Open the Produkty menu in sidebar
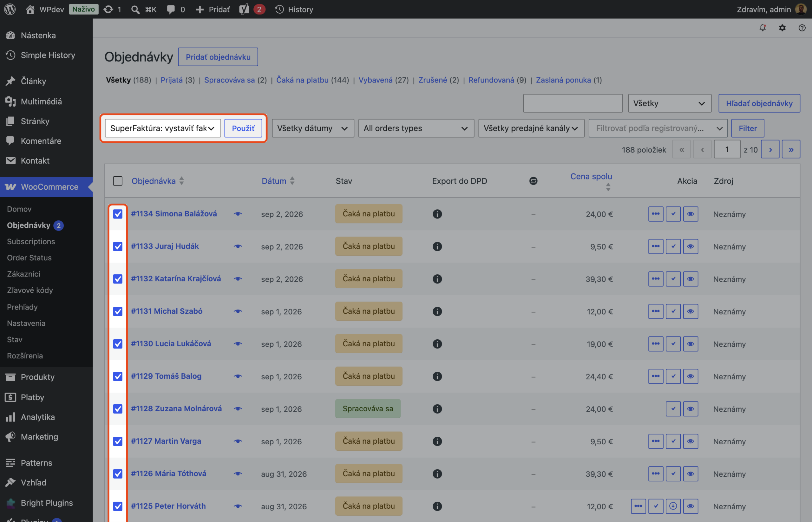This screenshot has height=522, width=812. click(38, 377)
